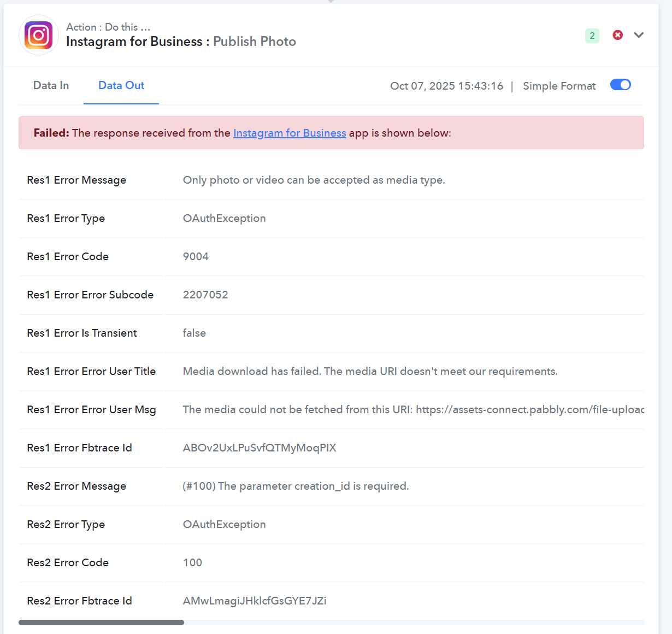Screen dimensions: 672x634
Task: Click the execution timestamp Oct 07, 2025
Action: coord(446,86)
